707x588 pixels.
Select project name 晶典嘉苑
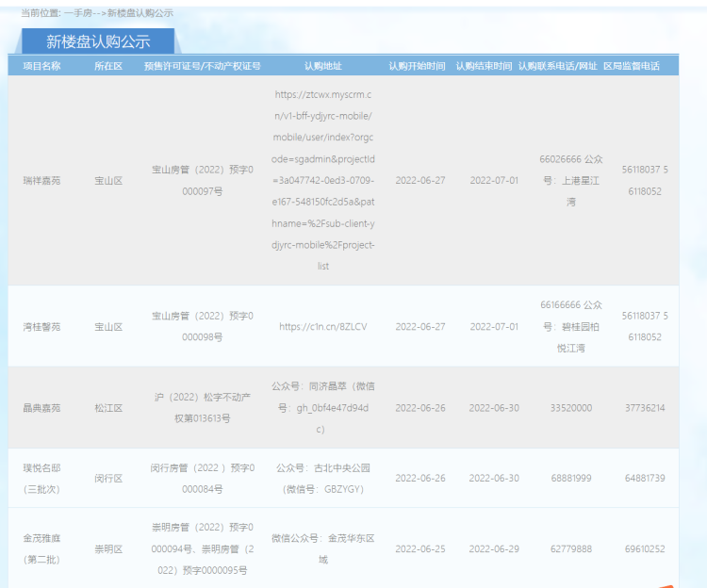point(41,408)
